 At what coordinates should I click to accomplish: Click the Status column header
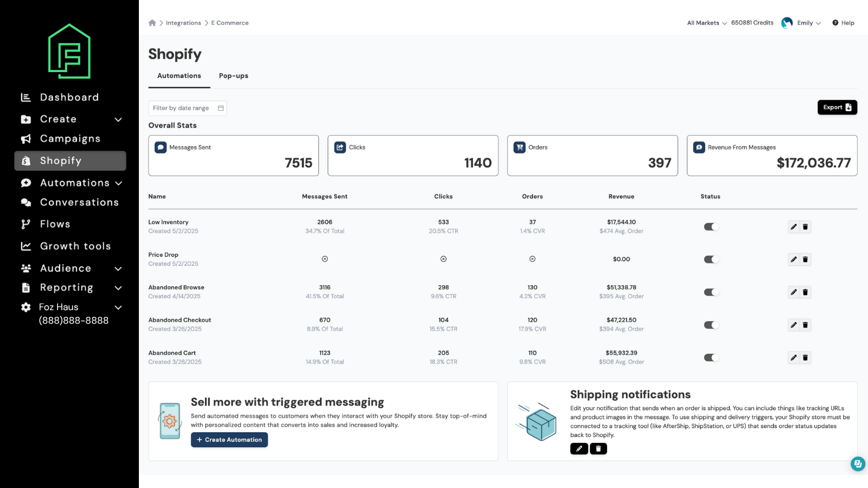pos(711,197)
